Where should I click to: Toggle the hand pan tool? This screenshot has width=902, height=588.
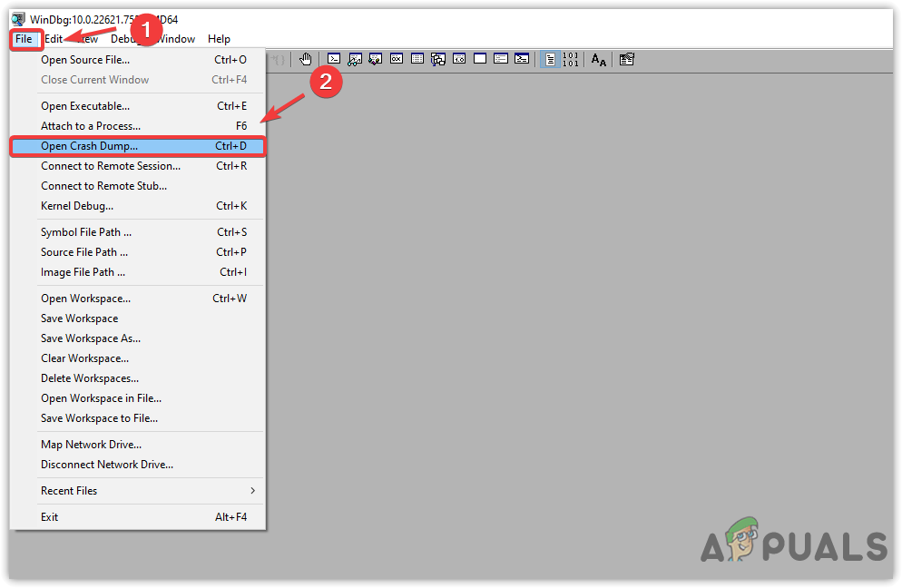tap(306, 59)
